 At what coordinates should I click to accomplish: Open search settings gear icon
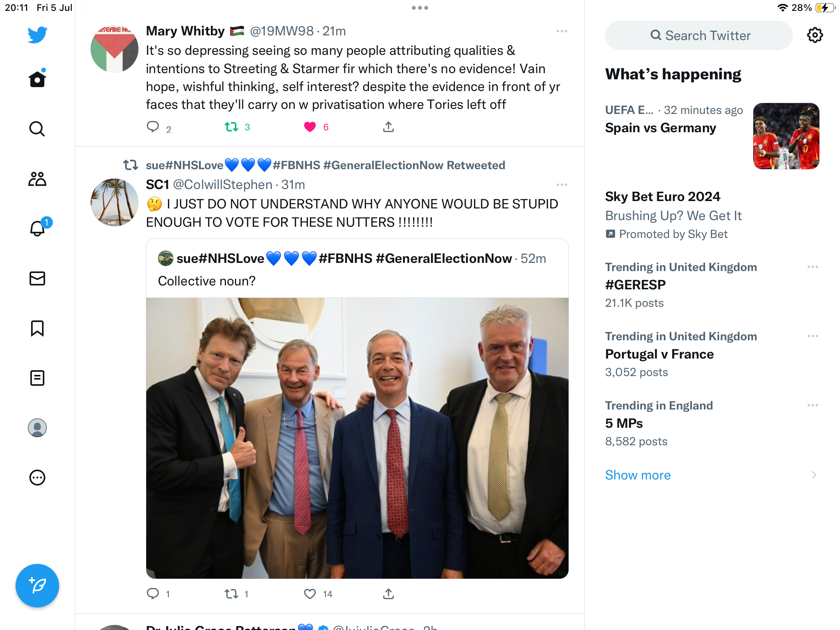pos(815,35)
